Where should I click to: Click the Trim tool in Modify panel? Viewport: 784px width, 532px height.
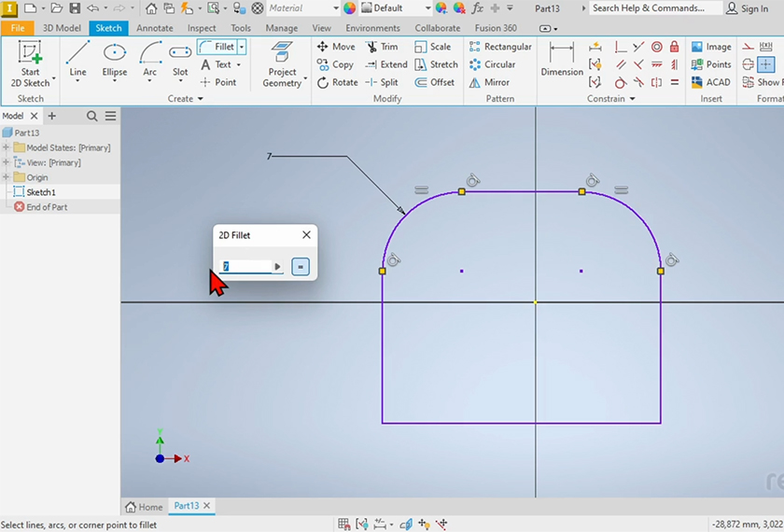[x=382, y=47]
